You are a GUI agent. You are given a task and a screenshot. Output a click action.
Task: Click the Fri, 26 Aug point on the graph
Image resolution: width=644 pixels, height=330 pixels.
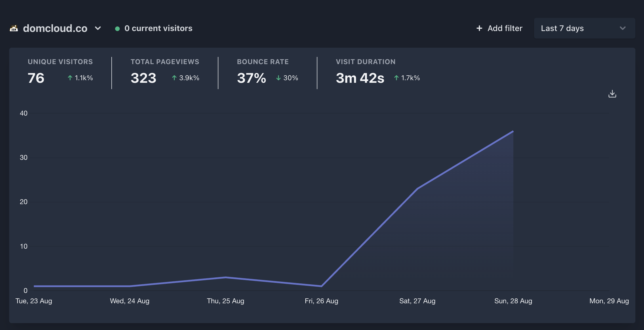[321, 285]
